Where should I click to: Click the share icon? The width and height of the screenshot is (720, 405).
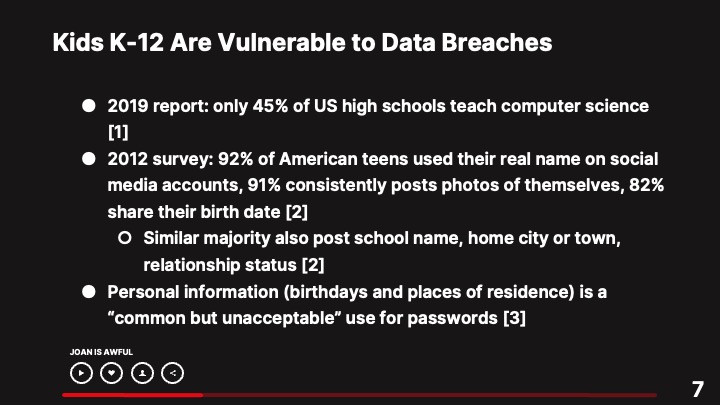[x=173, y=373]
